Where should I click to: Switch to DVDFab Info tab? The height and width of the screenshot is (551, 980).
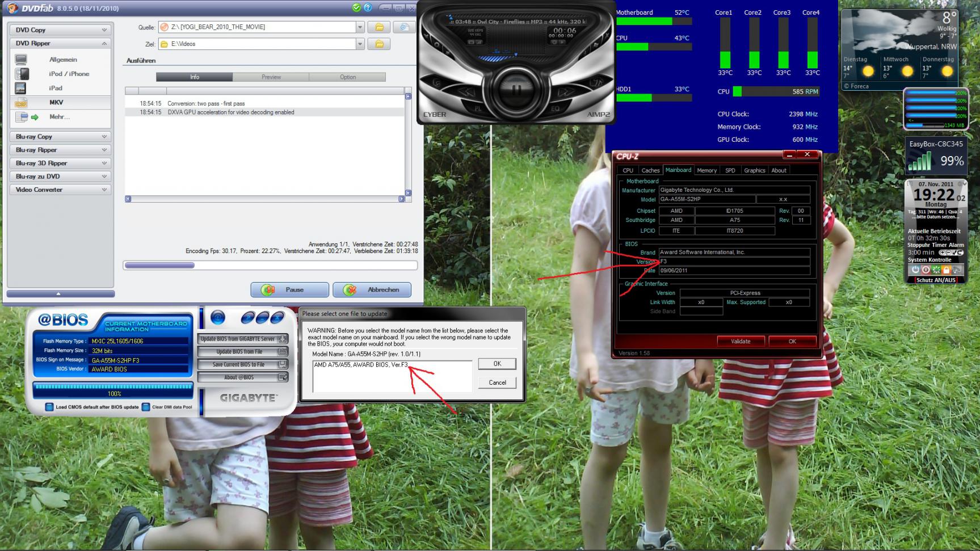195,77
